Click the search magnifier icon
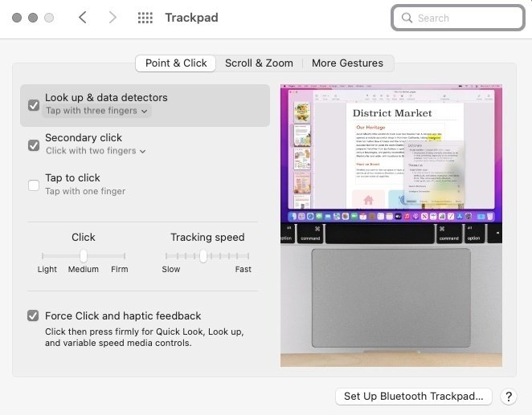 pyautogui.click(x=407, y=18)
